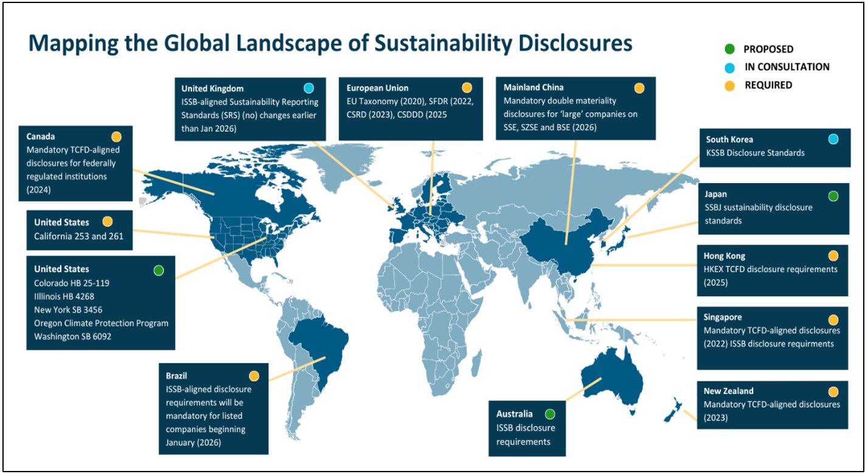Viewport: 868px width, 474px height.
Task: Expand the Brazil disclosure details box
Action: [x=213, y=411]
